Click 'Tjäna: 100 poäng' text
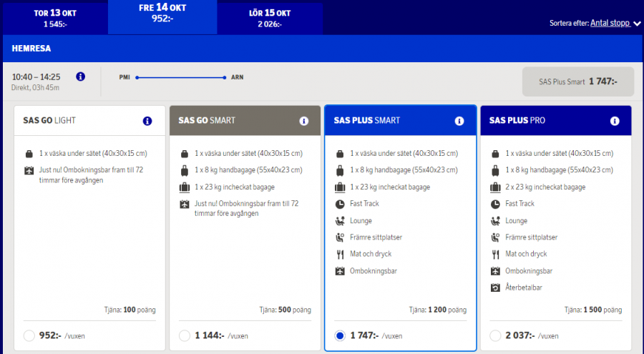644x354 pixels. tap(130, 310)
